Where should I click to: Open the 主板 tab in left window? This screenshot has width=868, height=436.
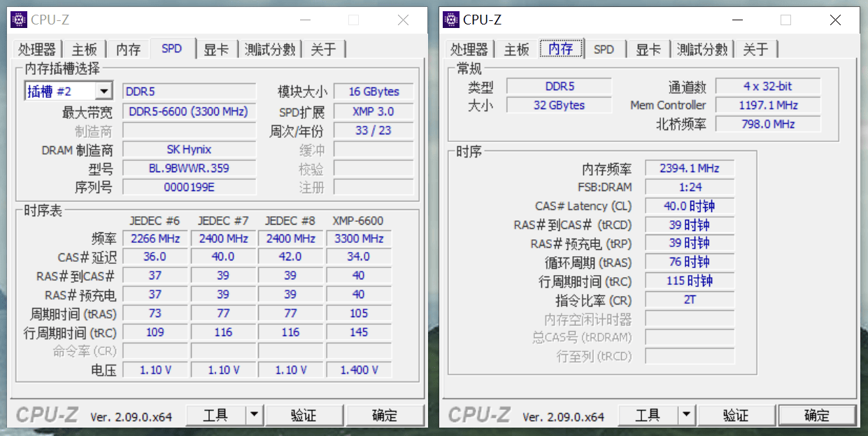(83, 49)
